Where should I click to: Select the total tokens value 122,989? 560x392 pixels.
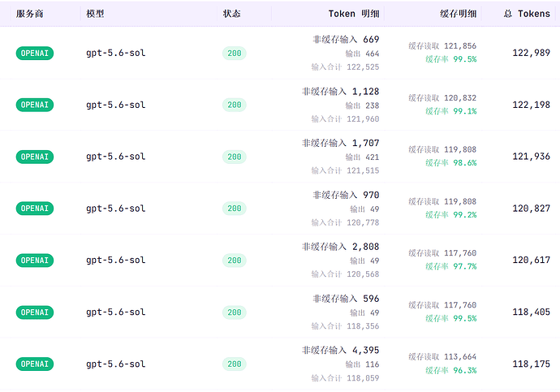[531, 53]
